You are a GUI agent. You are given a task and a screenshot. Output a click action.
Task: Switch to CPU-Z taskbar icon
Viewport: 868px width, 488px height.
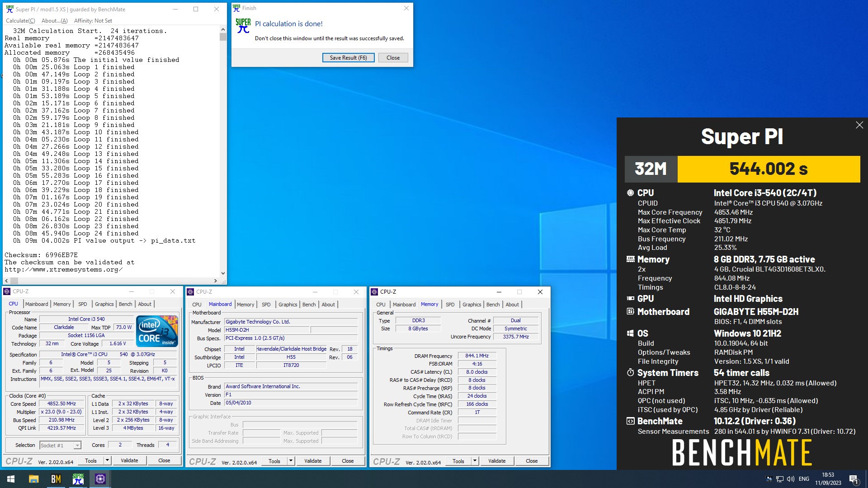pyautogui.click(x=100, y=479)
